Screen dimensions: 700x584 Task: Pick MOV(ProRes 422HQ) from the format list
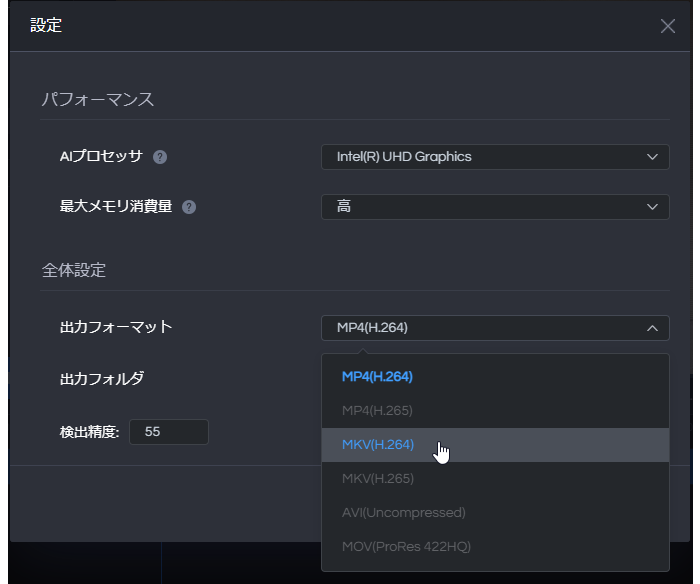[495, 546]
